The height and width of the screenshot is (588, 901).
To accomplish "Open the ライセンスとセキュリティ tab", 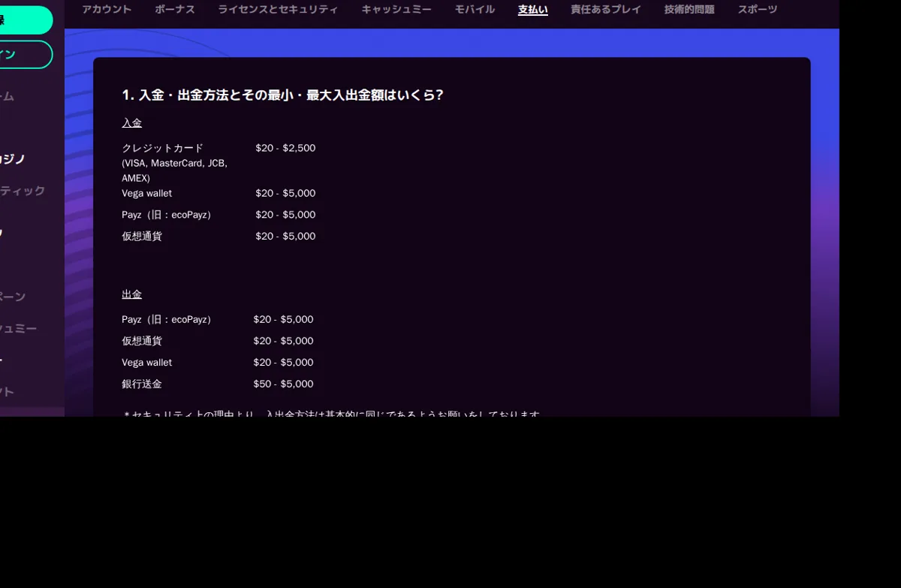I will click(x=278, y=10).
